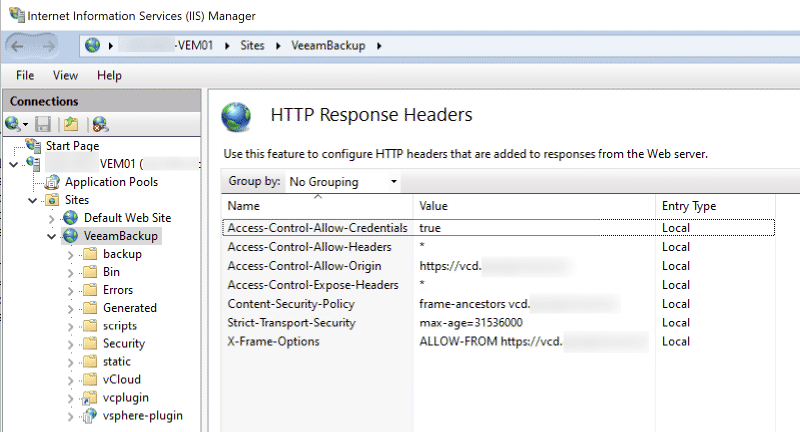Click the Up folder icon in Connections toolbar

71,124
